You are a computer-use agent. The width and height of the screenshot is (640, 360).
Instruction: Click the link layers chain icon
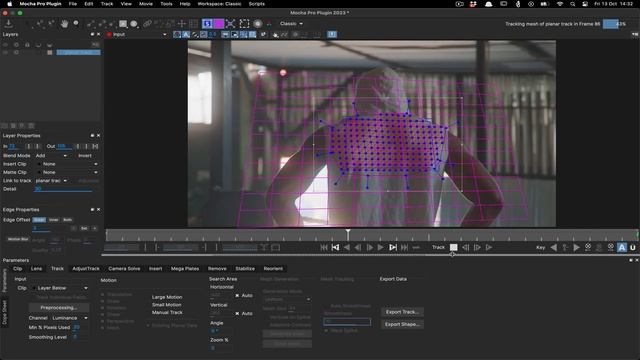click(x=147, y=24)
